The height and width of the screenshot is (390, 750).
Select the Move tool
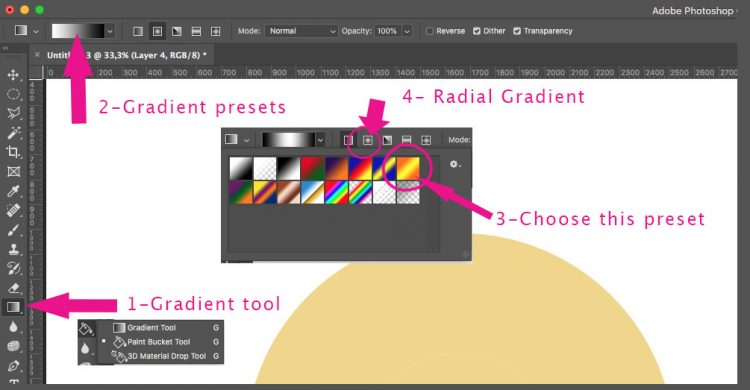coord(13,75)
